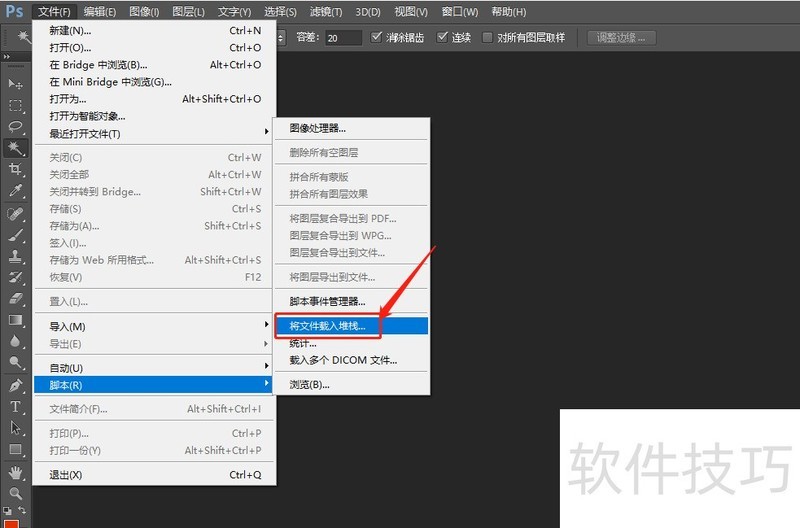This screenshot has width=800, height=528.
Task: Select the Rectangle shape tool
Action: (x=15, y=449)
